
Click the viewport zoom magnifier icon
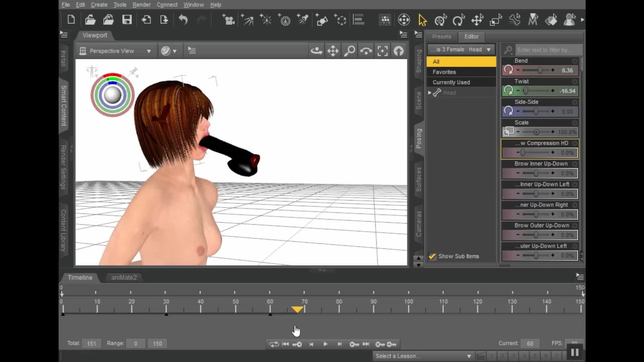pos(350,51)
